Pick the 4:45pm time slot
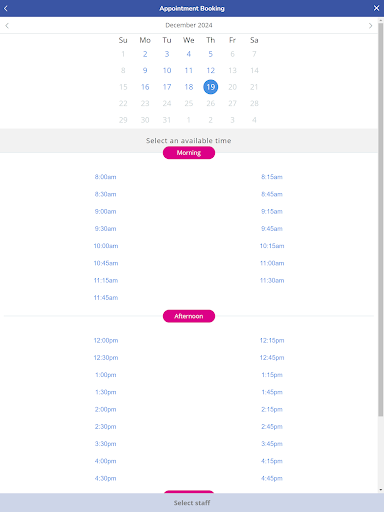Screen dimensions: 384x512 click(272, 478)
